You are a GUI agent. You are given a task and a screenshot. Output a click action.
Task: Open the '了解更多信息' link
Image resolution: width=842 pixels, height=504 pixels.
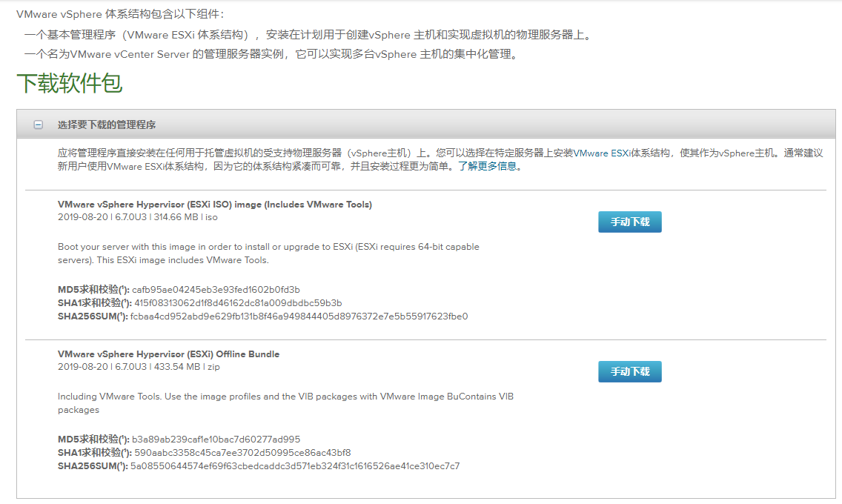[x=489, y=167]
